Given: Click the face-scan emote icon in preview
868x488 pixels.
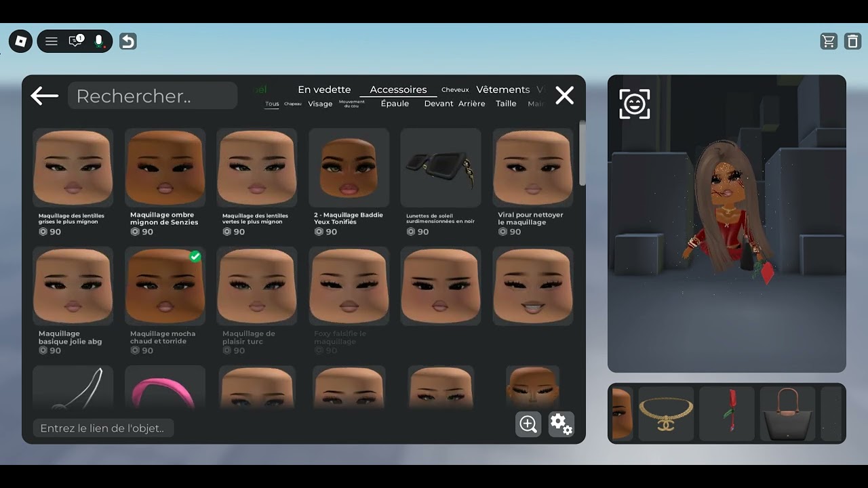Looking at the screenshot, I should [635, 104].
